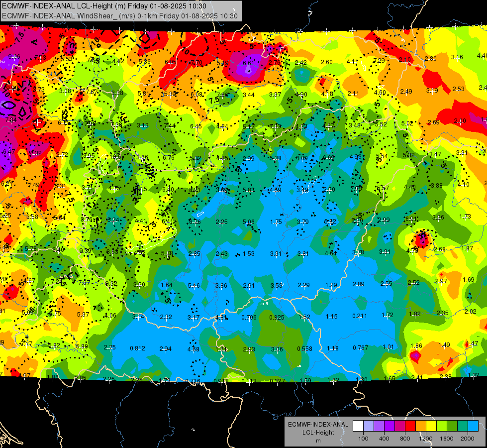Pick the red legend color swatch
This screenshot has height=448, width=487.
pos(410,426)
